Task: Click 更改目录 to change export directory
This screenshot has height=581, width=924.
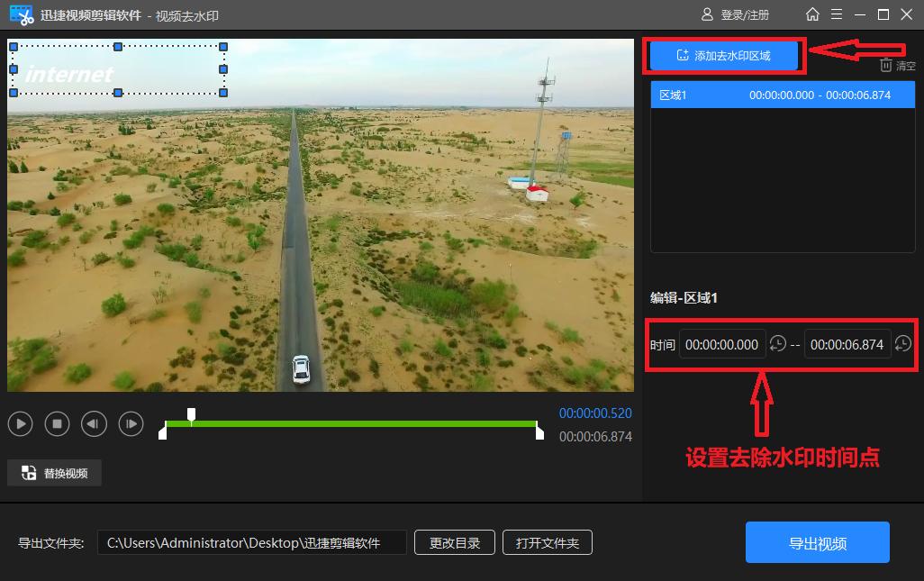Action: point(454,541)
